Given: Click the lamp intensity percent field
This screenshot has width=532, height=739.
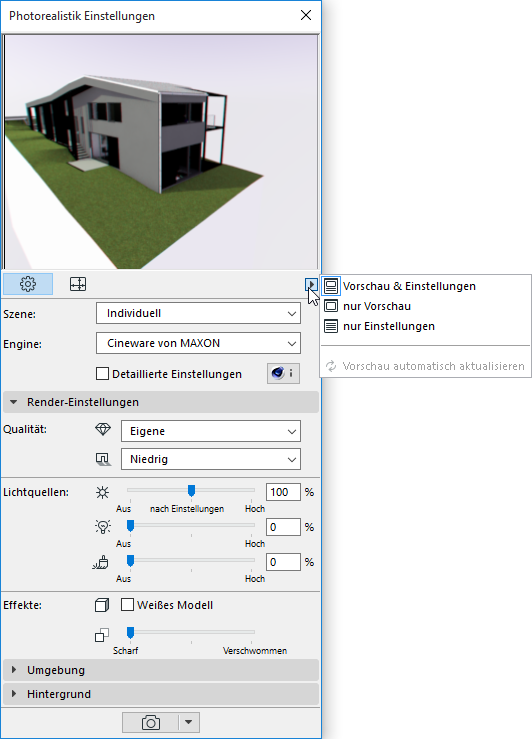Looking at the screenshot, I should pyautogui.click(x=283, y=527).
